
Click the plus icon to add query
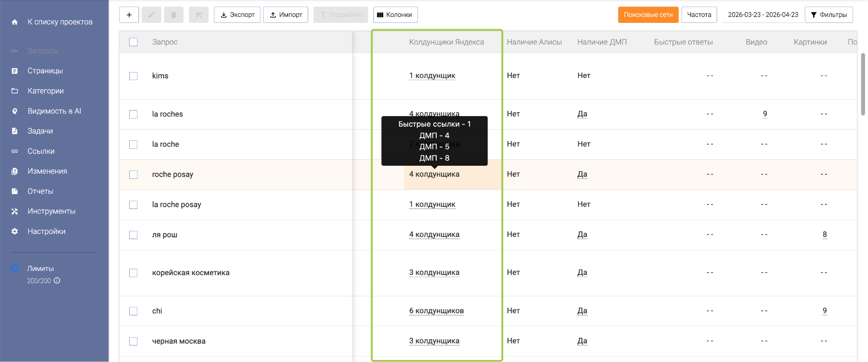click(x=129, y=15)
